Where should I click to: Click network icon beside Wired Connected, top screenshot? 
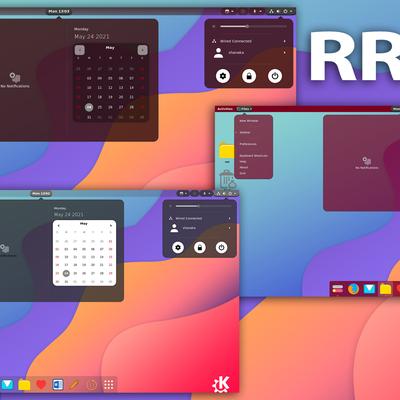(214, 41)
